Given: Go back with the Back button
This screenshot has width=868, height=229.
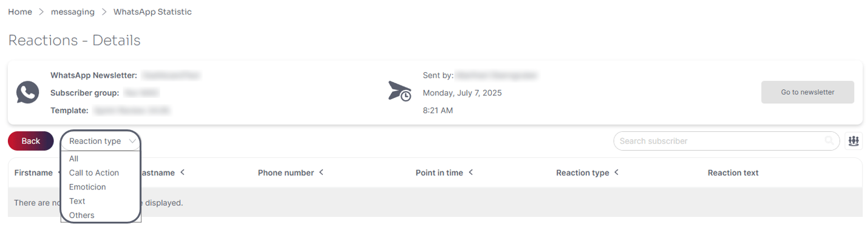Looking at the screenshot, I should click(x=31, y=141).
